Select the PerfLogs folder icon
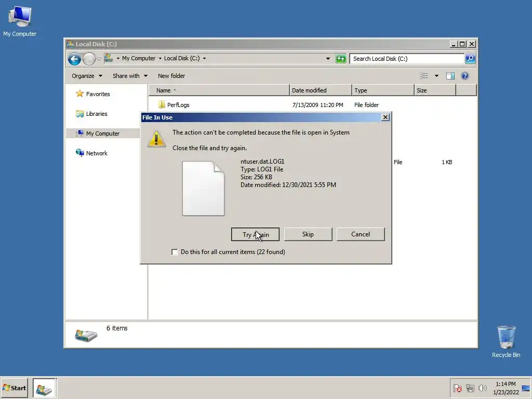This screenshot has height=399, width=532. point(162,104)
